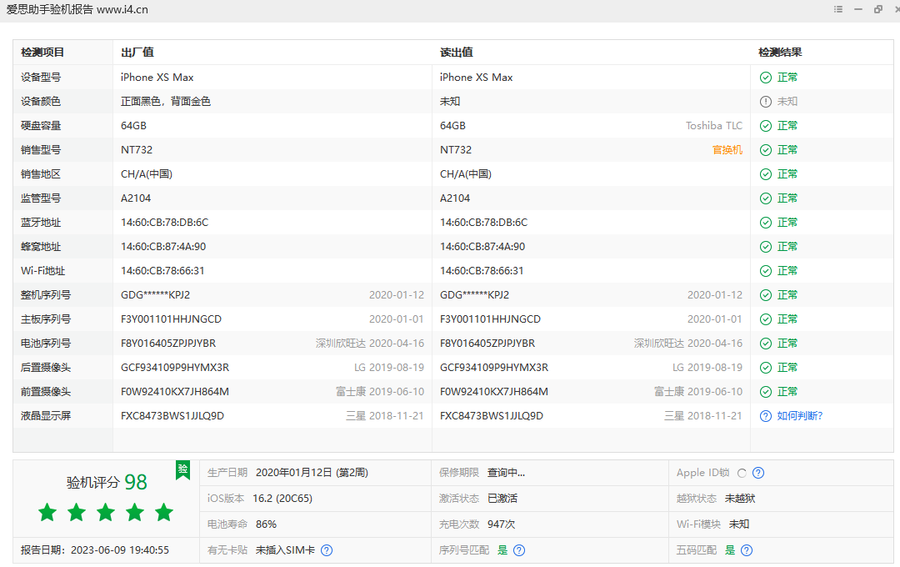The width and height of the screenshot is (900, 567).
Task: Click the Toshiba TLC label
Action: [714, 126]
